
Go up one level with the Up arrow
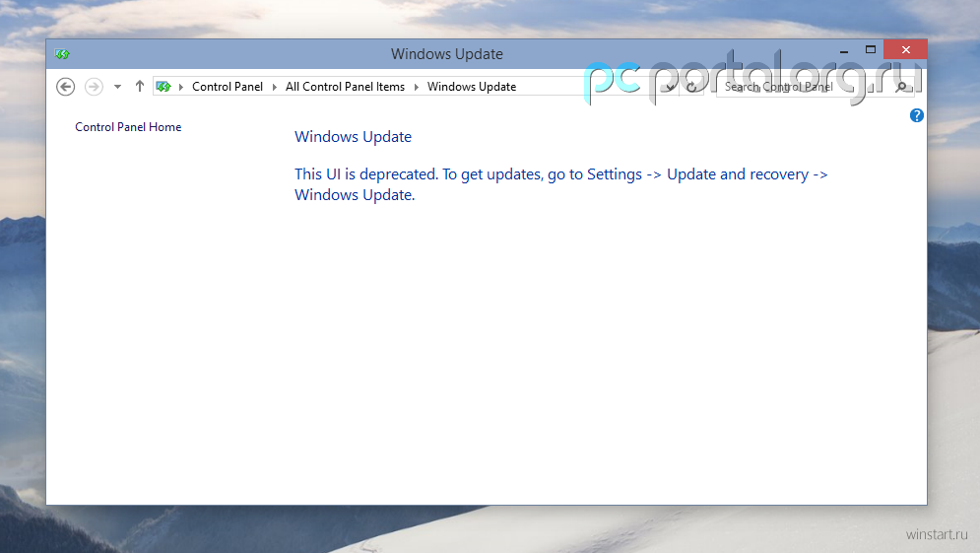(x=140, y=87)
